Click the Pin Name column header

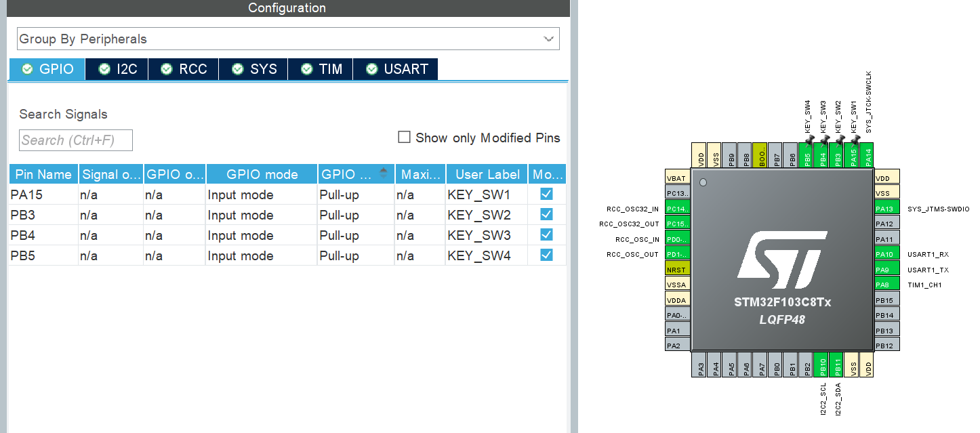coord(44,174)
